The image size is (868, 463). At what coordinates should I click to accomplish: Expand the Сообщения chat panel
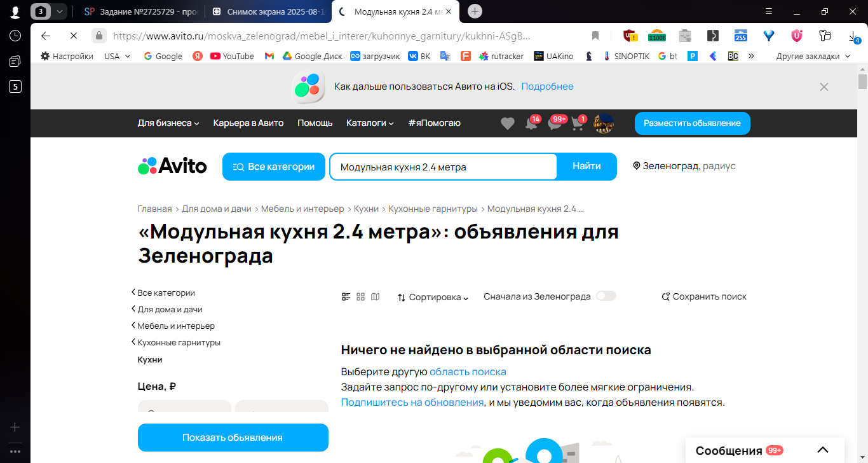click(x=823, y=450)
